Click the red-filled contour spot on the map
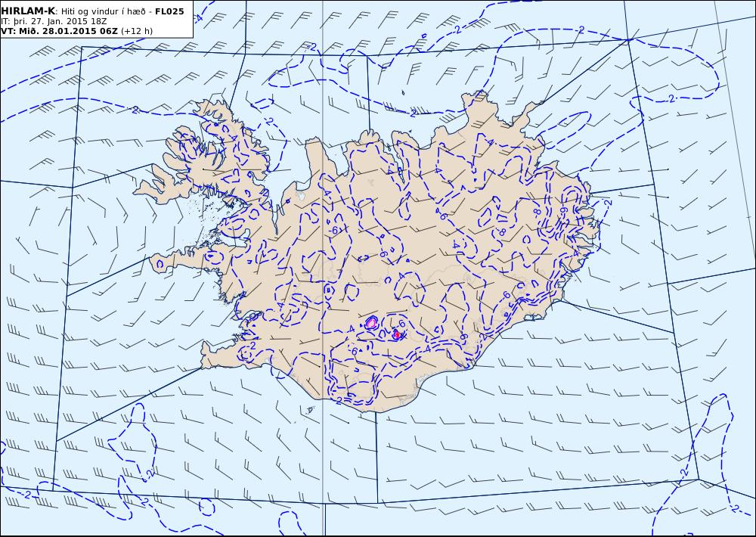The image size is (756, 537). click(x=397, y=334)
